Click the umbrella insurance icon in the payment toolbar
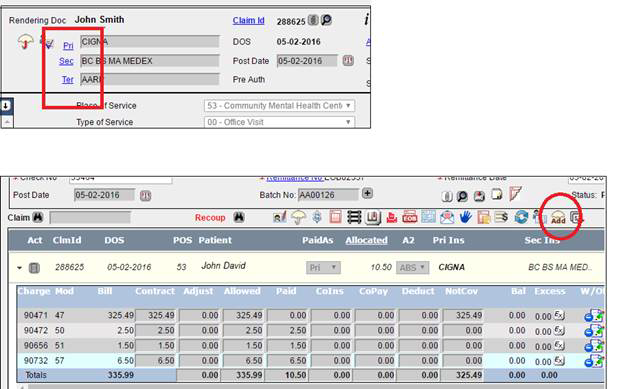This screenshot has height=389, width=623. click(298, 217)
